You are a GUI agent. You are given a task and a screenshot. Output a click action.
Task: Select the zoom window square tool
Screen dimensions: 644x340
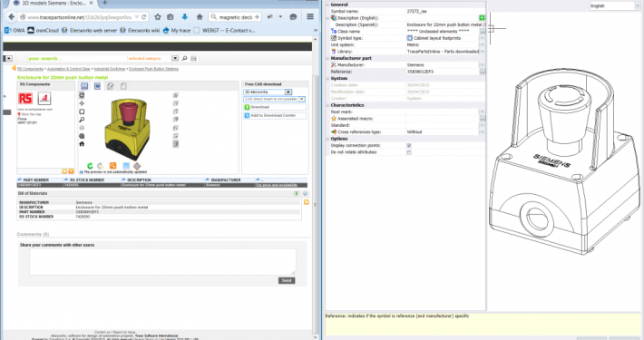point(82,112)
